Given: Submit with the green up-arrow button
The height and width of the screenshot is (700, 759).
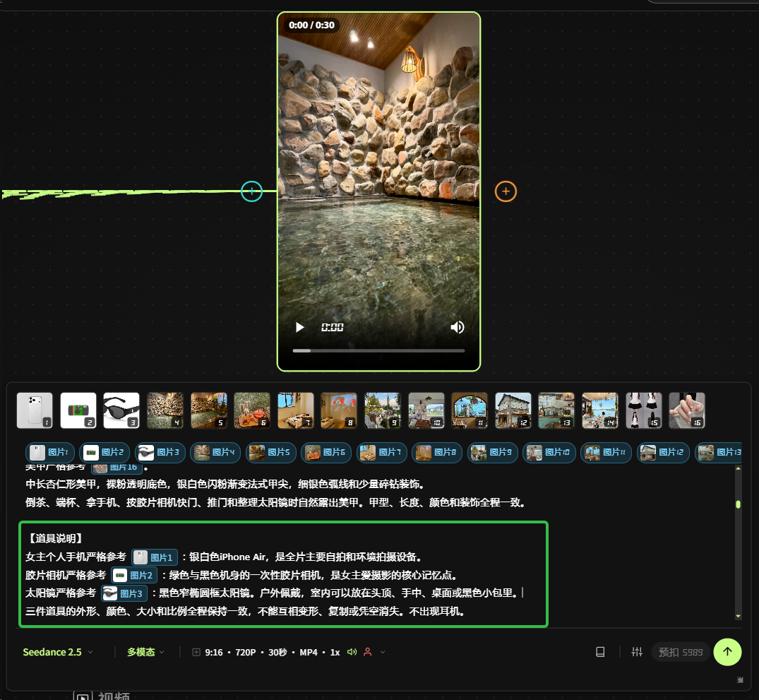Looking at the screenshot, I should coord(727,652).
